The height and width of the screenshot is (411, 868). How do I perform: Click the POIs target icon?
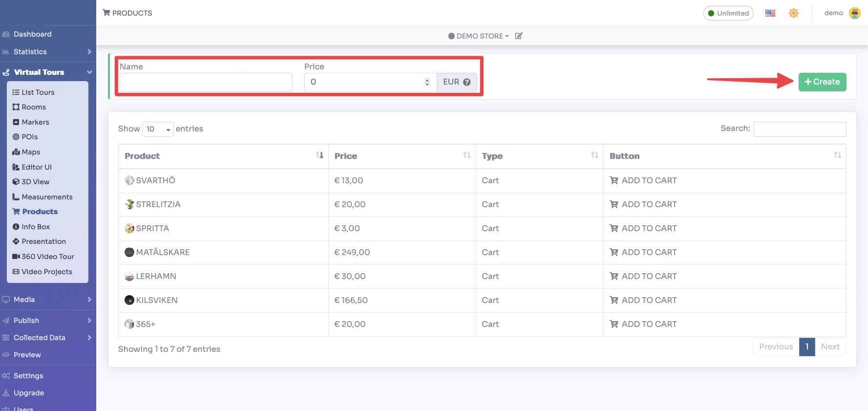tap(16, 137)
